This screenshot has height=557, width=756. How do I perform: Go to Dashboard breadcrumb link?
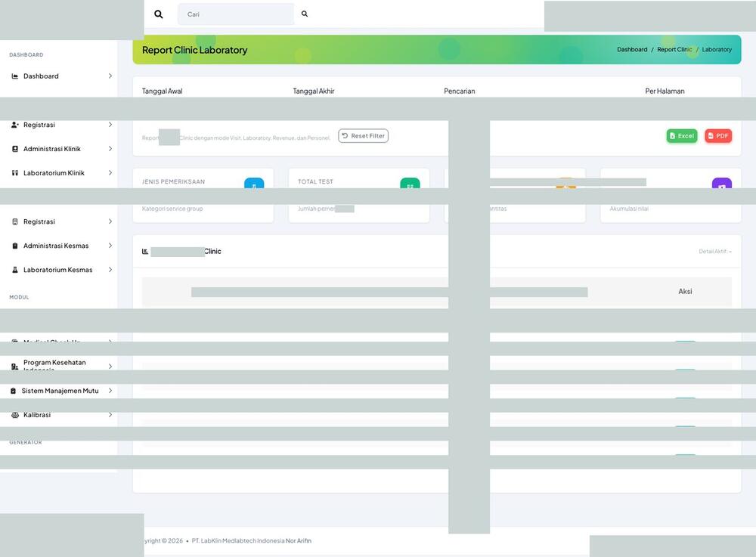click(x=632, y=50)
